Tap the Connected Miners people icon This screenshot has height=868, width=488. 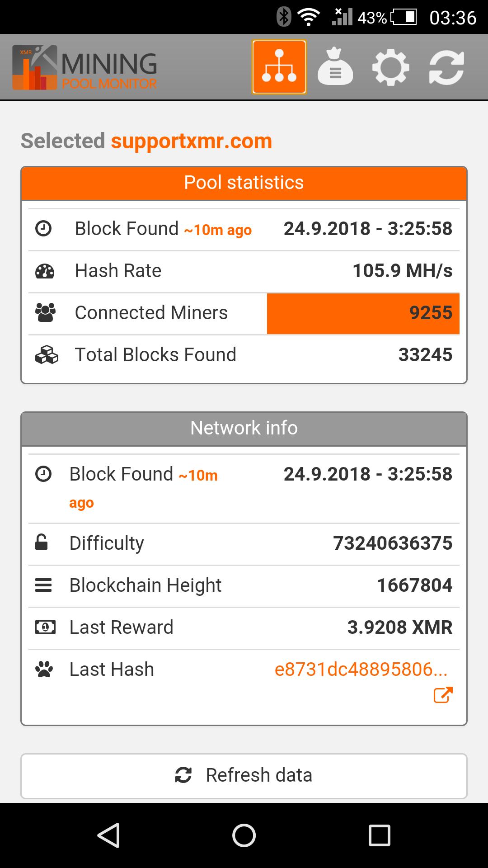click(45, 313)
